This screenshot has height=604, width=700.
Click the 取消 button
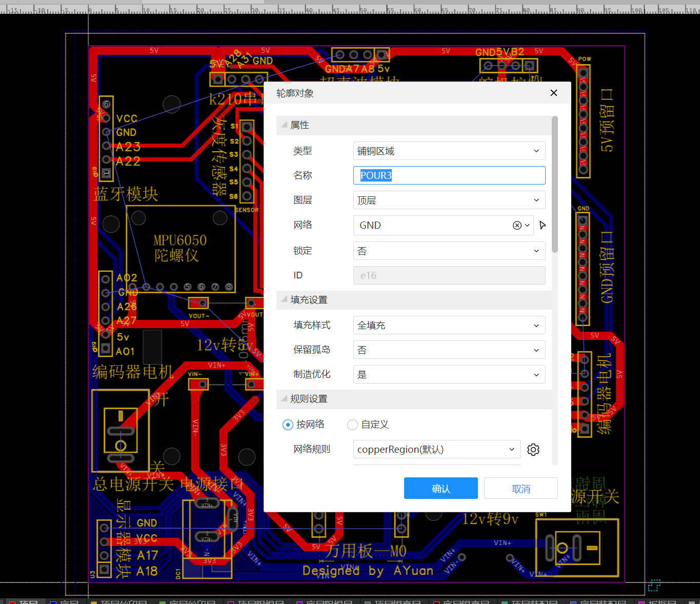click(x=521, y=488)
